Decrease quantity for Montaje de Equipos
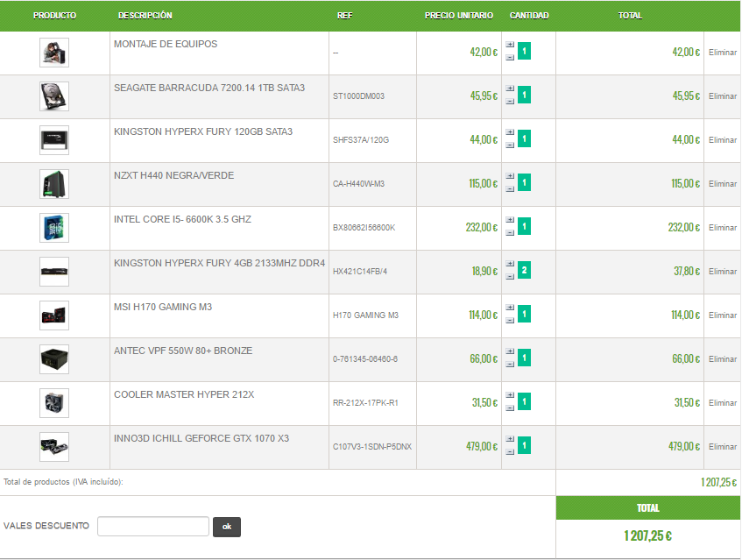 pyautogui.click(x=510, y=57)
